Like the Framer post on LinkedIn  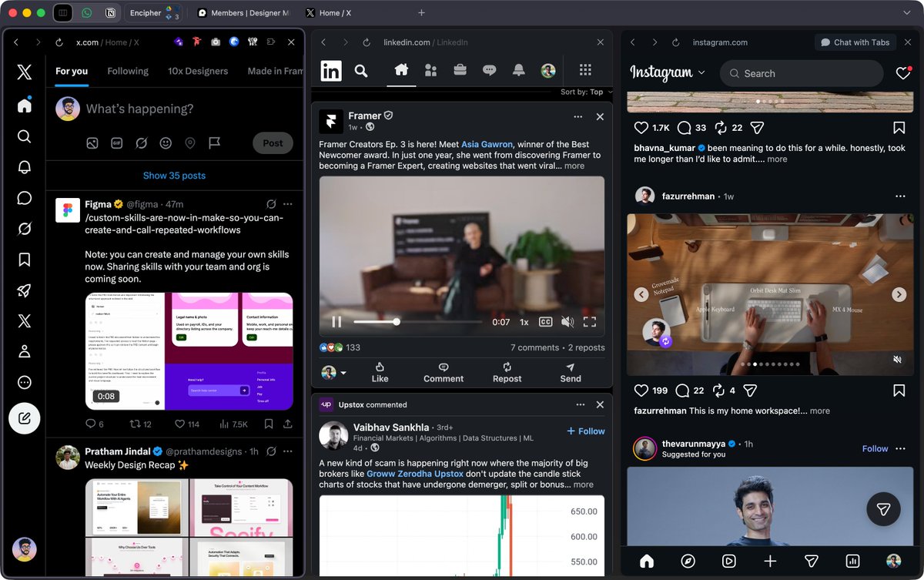[380, 372]
